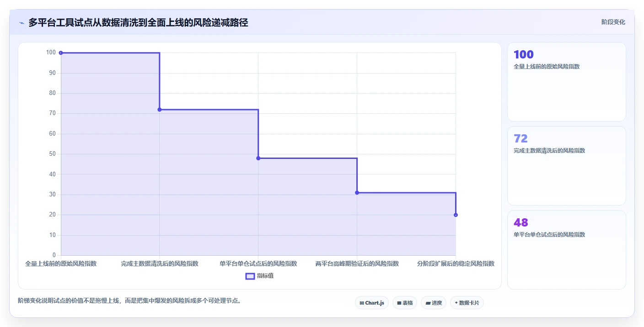Click the 48 value in third card
This screenshot has height=327, width=644.
[x=521, y=222]
